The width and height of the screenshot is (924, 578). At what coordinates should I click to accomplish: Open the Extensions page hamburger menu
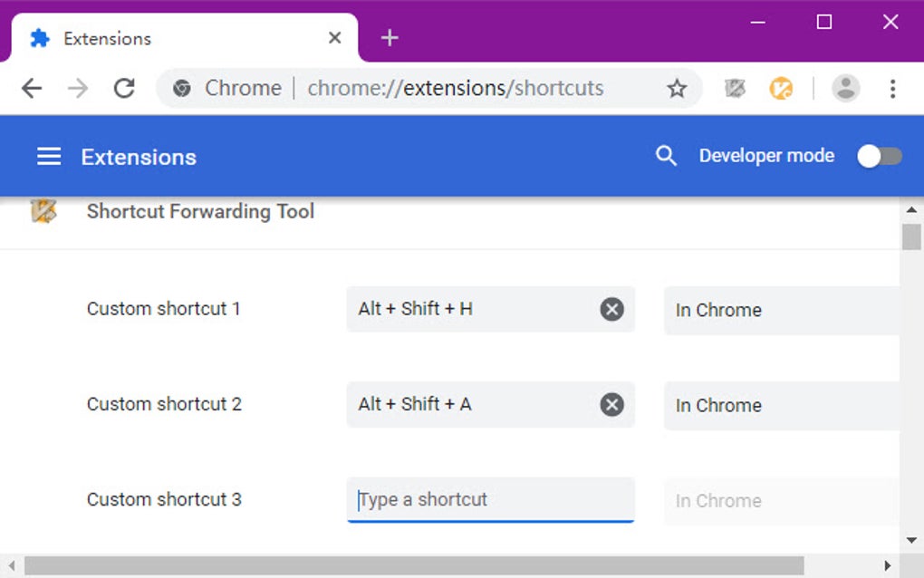coord(48,156)
